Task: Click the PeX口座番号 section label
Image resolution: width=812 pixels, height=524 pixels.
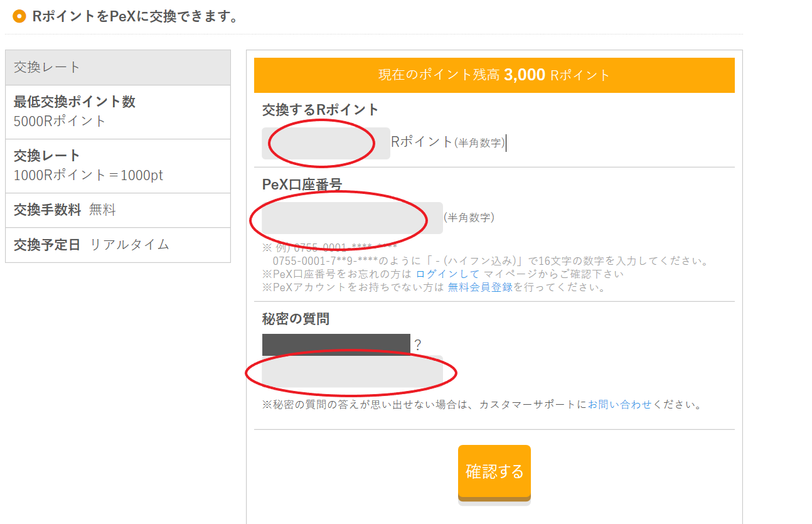Action: click(x=302, y=184)
